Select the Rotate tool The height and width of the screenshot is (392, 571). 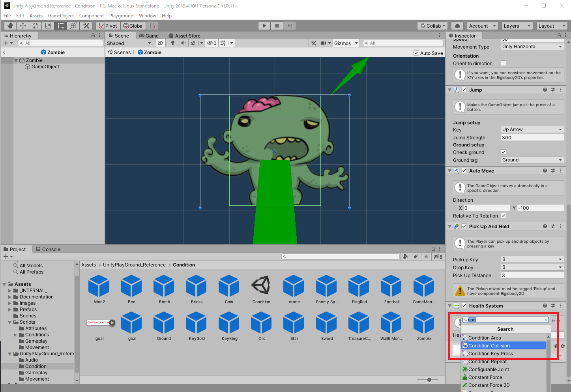pyautogui.click(x=36, y=26)
